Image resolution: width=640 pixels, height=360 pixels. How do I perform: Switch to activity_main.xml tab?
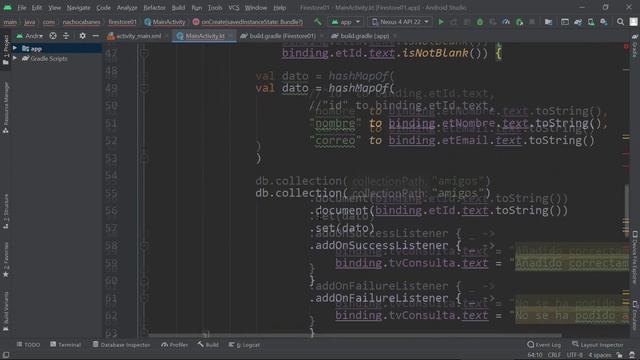138,36
